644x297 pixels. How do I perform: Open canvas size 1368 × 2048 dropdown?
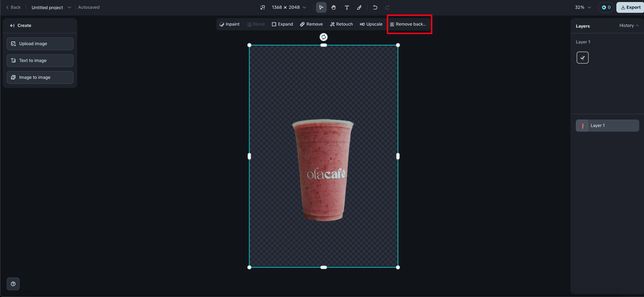tap(289, 8)
